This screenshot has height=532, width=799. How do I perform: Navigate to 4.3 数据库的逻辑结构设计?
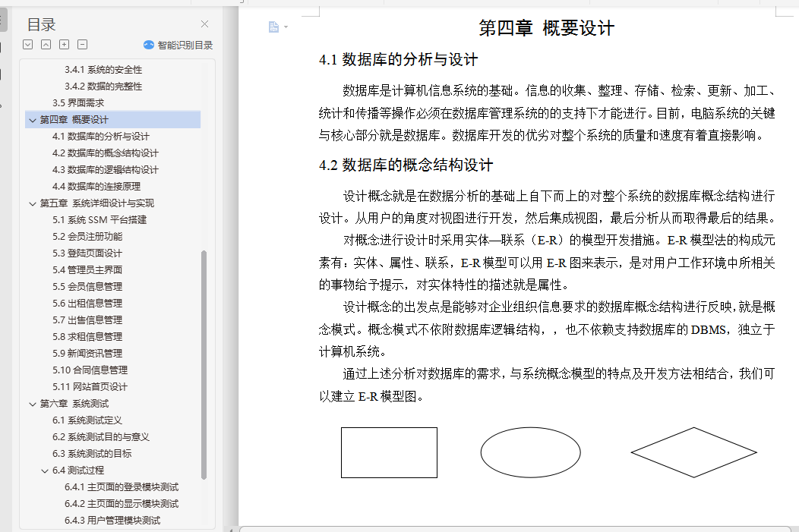(x=106, y=169)
